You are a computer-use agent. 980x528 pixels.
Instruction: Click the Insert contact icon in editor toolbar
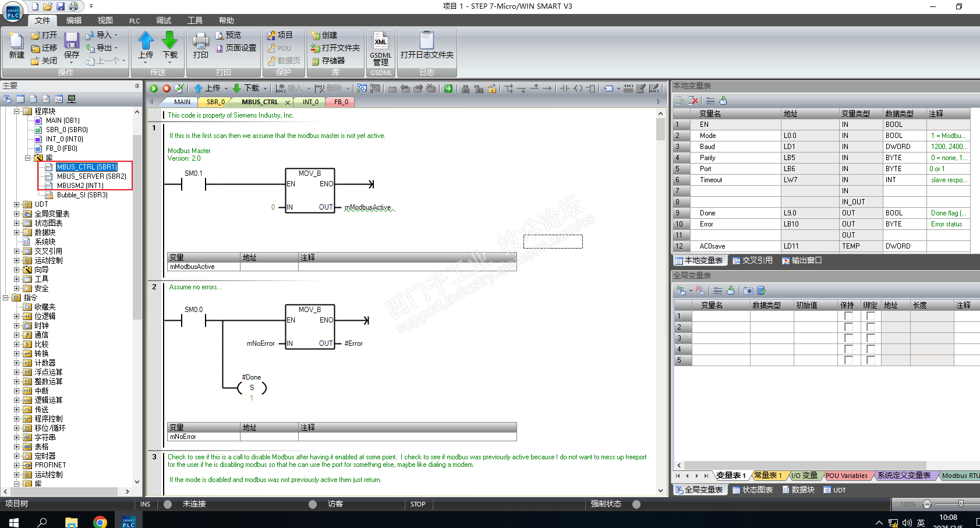pos(564,88)
